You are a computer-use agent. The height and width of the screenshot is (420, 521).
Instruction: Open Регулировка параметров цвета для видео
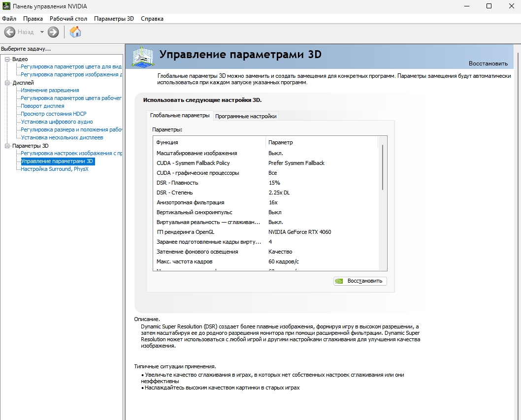click(x=71, y=67)
